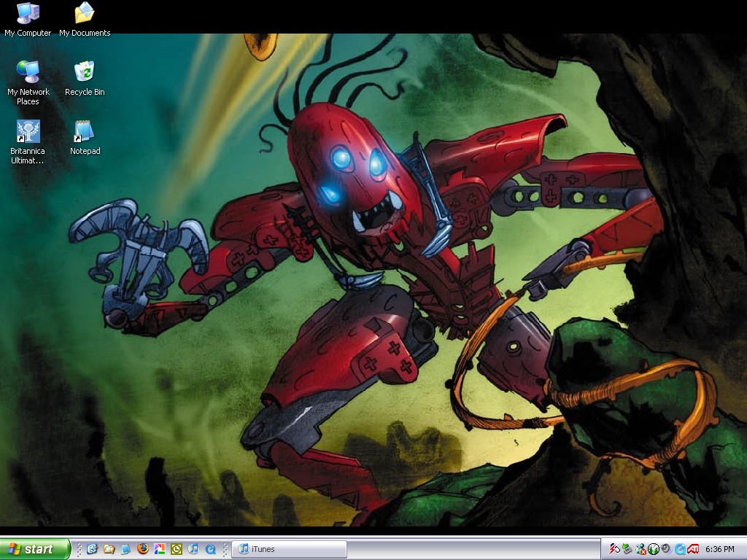The width and height of the screenshot is (747, 560).
Task: Select the Notepad shortcut on desktop
Action: (x=85, y=138)
